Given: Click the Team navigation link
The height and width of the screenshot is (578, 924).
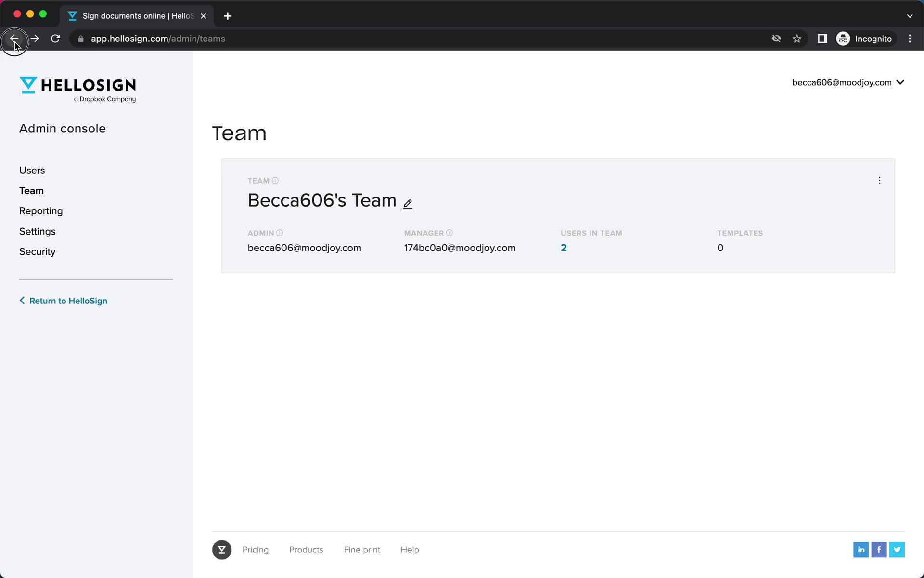Looking at the screenshot, I should [x=31, y=190].
